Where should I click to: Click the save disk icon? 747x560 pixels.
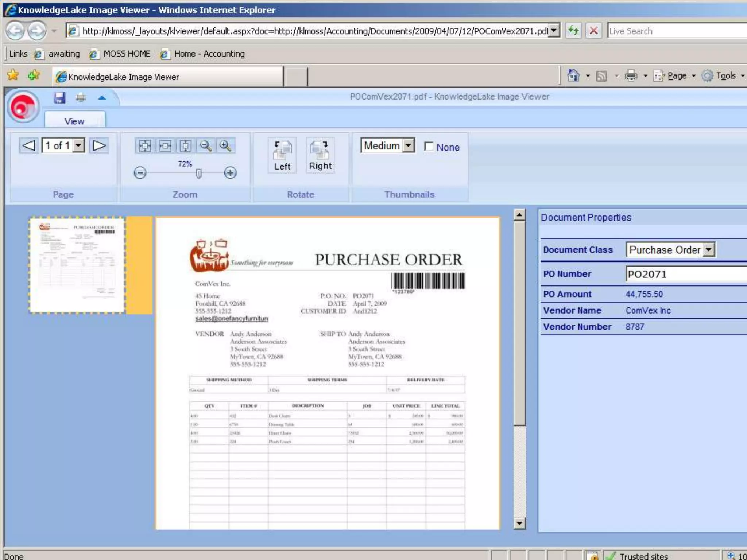point(59,98)
